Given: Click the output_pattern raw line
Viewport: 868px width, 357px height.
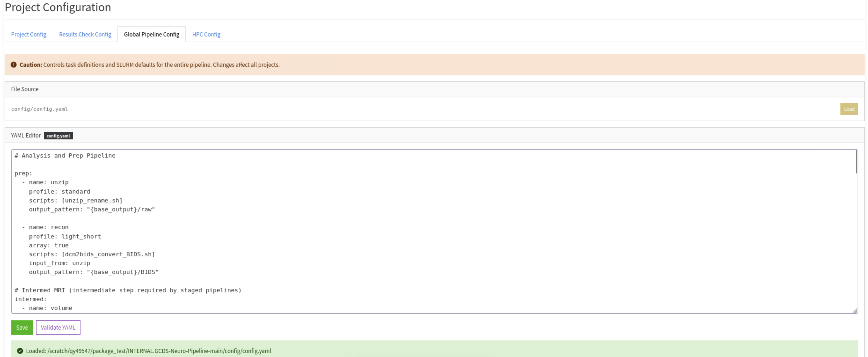Looking at the screenshot, I should (x=92, y=209).
